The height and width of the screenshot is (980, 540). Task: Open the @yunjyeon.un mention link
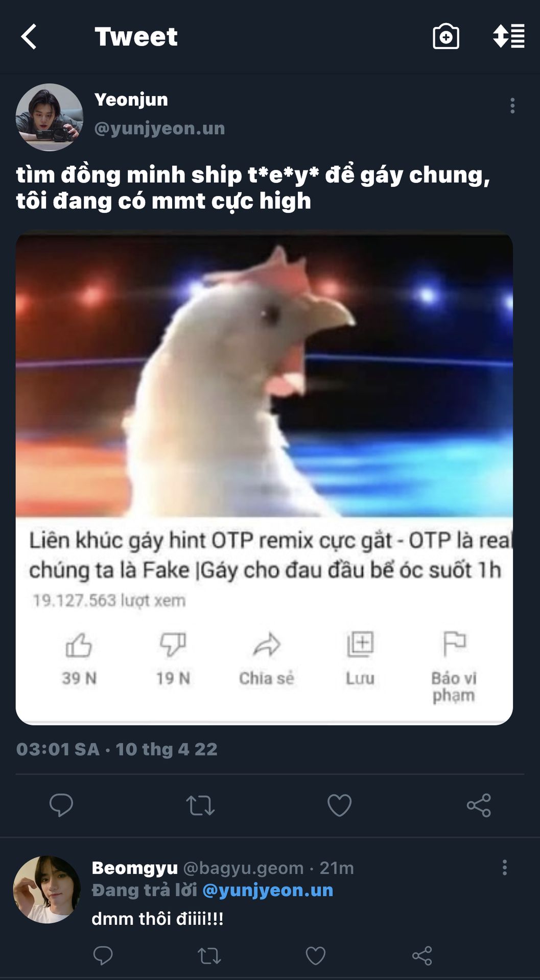point(268,890)
